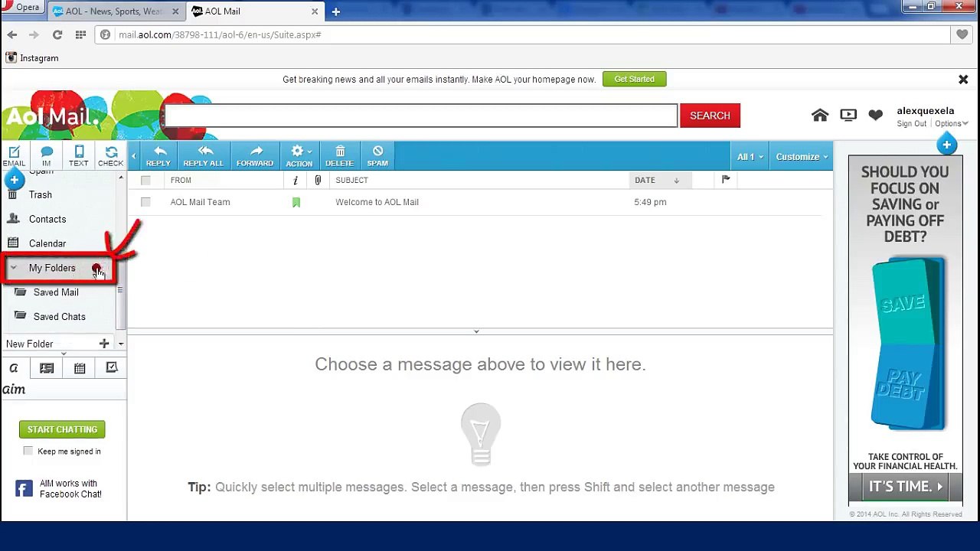
Task: Click the Get Started green button
Action: pos(634,79)
